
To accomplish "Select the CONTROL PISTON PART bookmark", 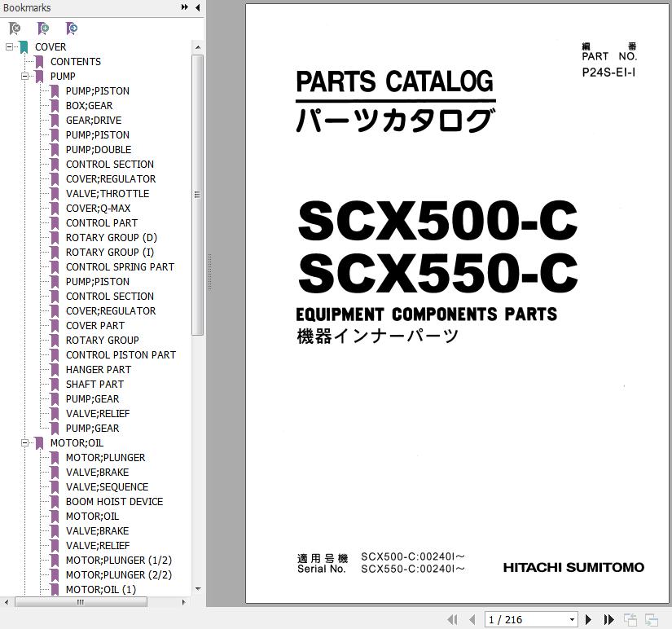I will tap(121, 355).
